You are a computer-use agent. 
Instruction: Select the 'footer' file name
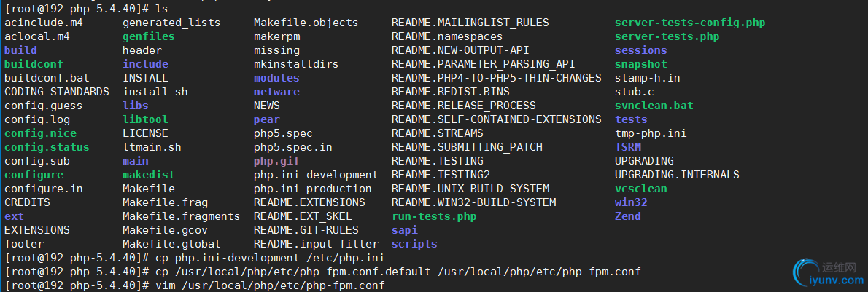[x=24, y=244]
